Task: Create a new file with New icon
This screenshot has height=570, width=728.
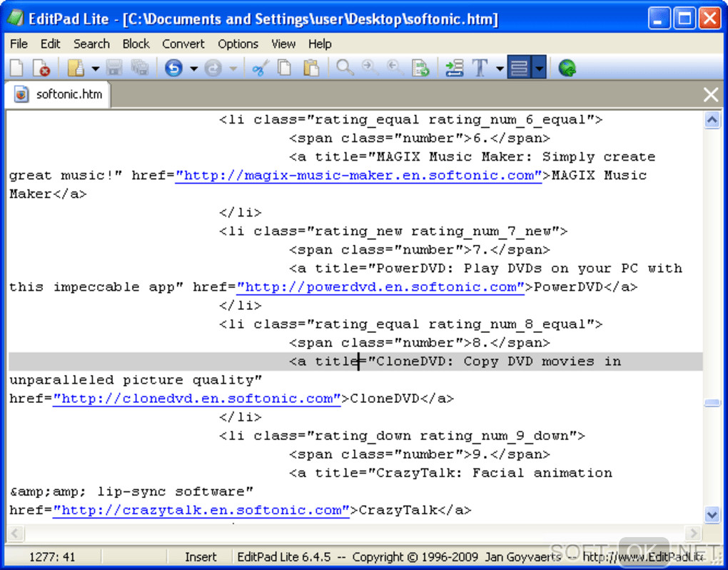Action: [16, 68]
